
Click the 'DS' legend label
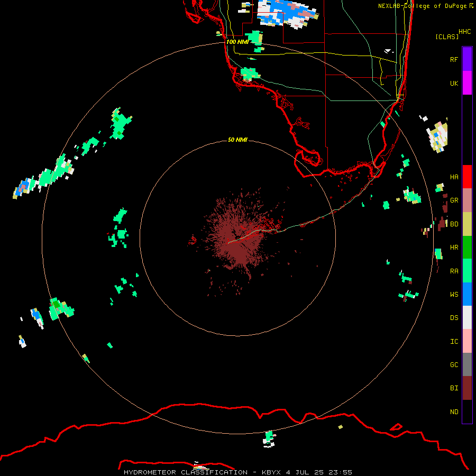454,317
